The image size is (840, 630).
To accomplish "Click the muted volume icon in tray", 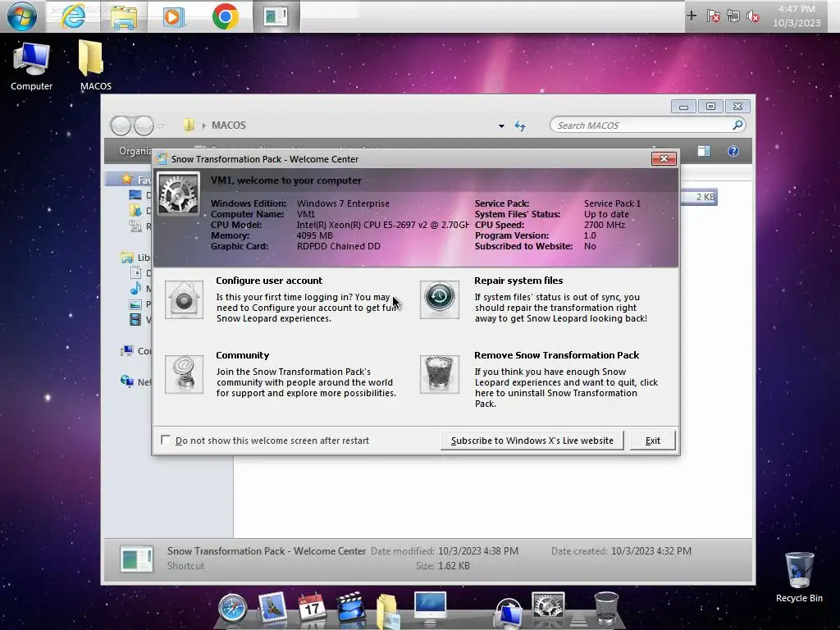I will point(753,16).
